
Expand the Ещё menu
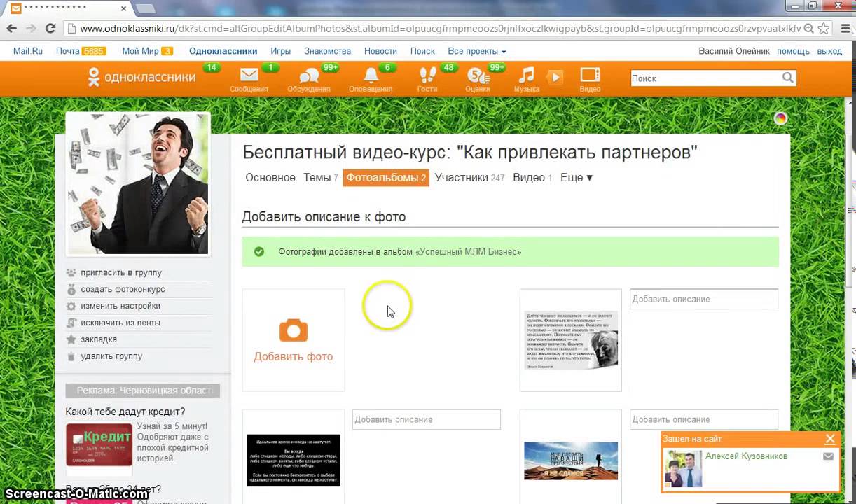click(577, 178)
